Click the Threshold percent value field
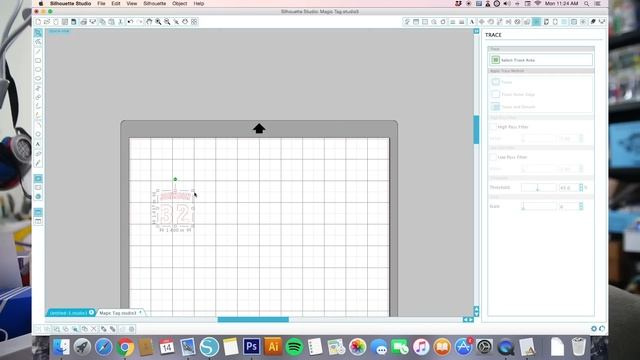The width and height of the screenshot is (640, 360). 569,188
